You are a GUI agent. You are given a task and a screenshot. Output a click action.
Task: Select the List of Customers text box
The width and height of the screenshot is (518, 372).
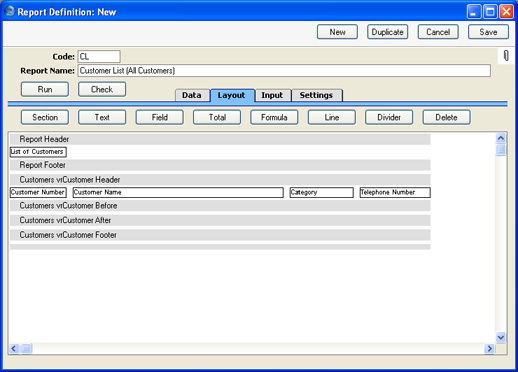pos(38,152)
